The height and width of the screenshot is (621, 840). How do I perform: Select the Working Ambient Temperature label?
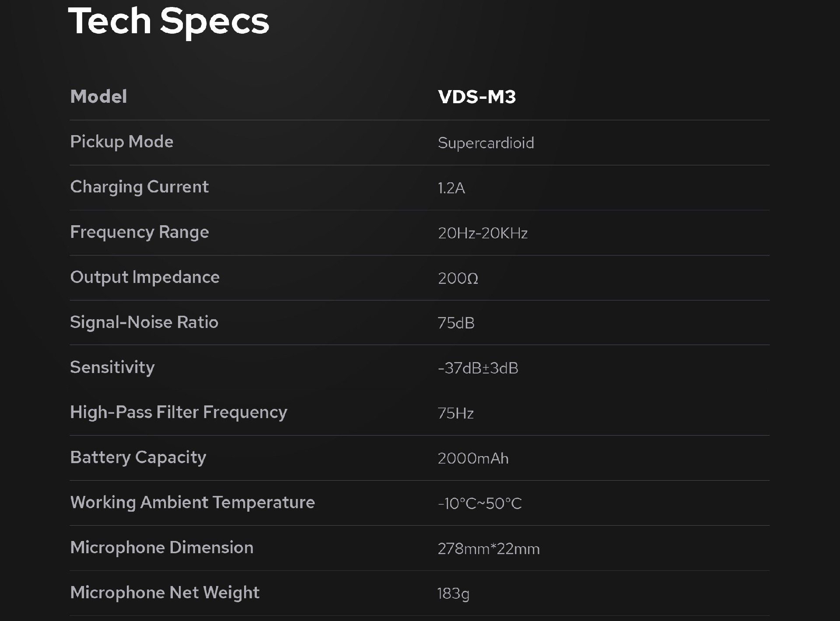[x=192, y=502]
